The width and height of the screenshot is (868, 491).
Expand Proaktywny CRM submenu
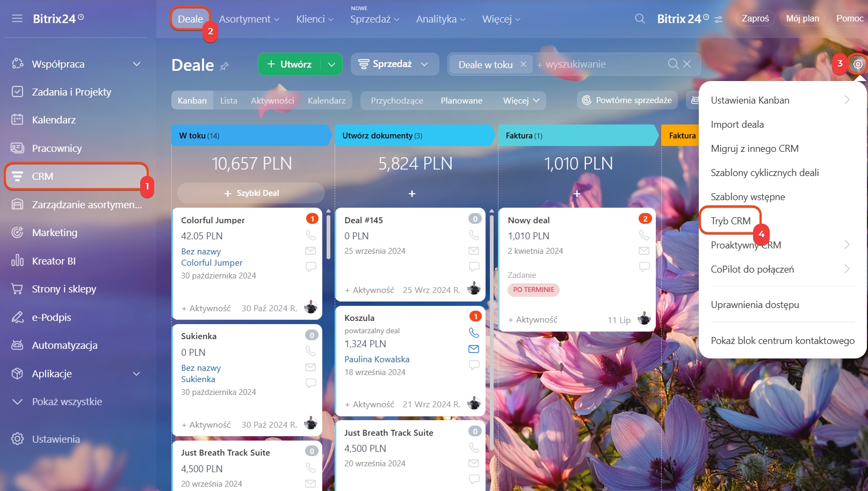click(x=847, y=245)
